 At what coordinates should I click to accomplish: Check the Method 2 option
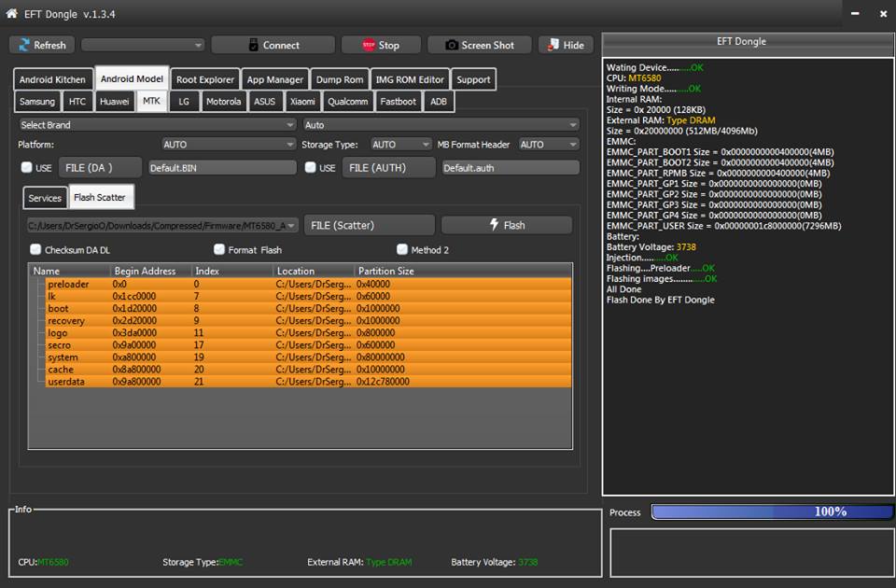point(402,250)
